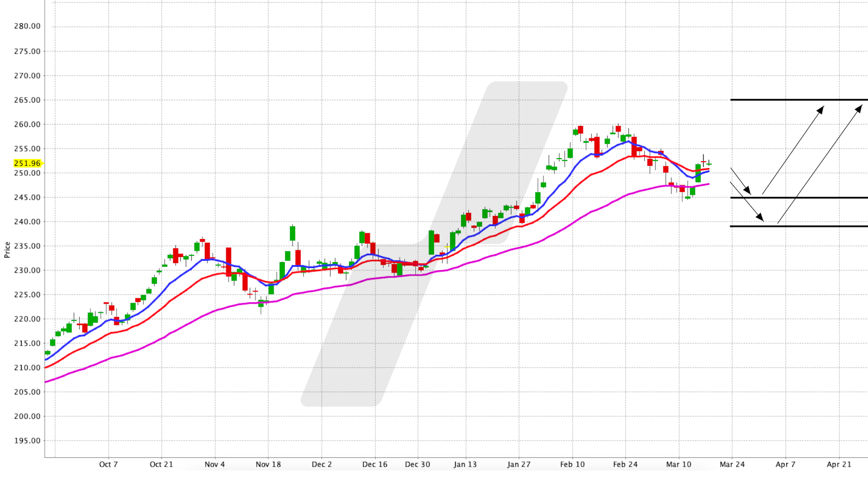This screenshot has width=868, height=488.
Task: Select the 240.00 price axis label
Action: pos(27,222)
